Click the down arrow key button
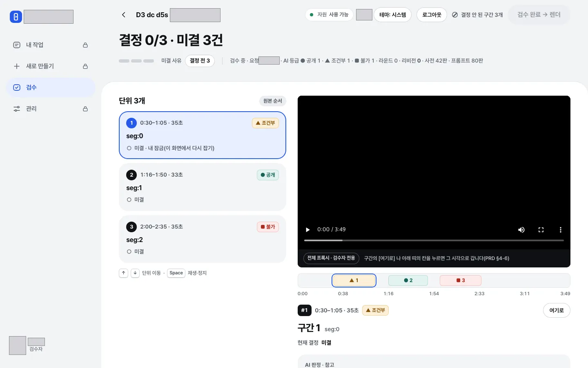This screenshot has height=368, width=588. click(135, 273)
